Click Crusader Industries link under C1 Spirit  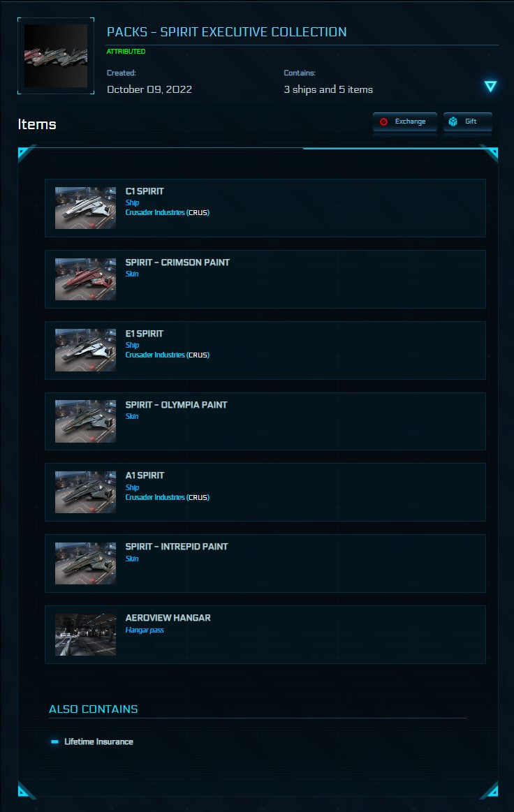coord(155,213)
